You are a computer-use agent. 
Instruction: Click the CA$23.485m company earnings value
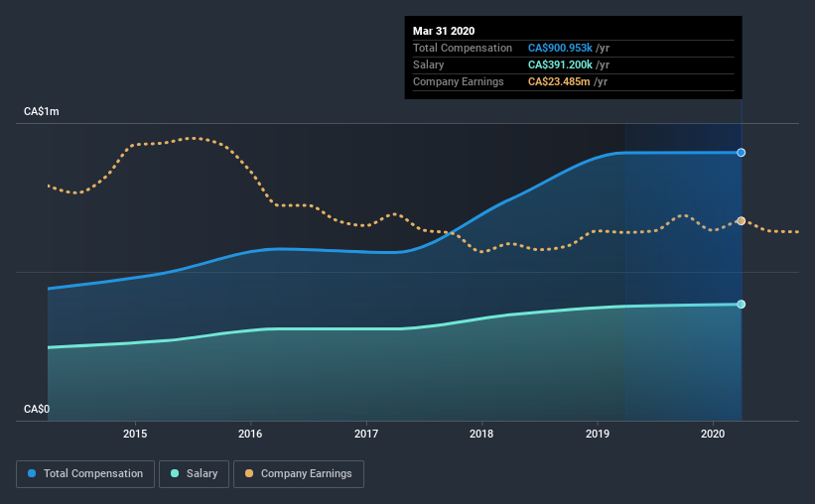pos(559,81)
